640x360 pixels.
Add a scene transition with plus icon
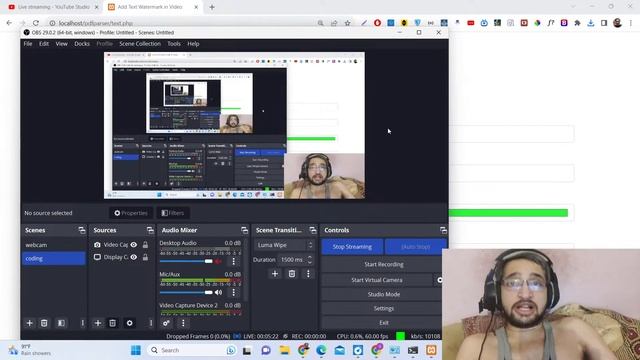click(275, 273)
